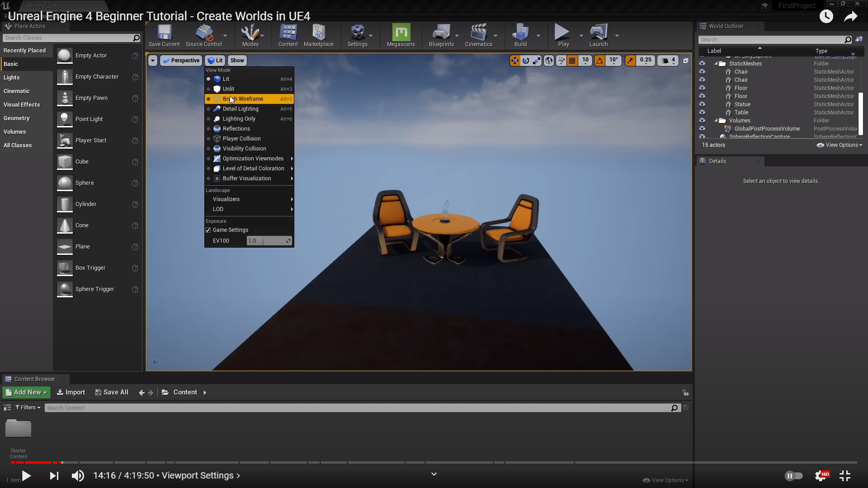The image size is (868, 488).
Task: Click the Cinematics clapperboard icon
Action: [478, 33]
